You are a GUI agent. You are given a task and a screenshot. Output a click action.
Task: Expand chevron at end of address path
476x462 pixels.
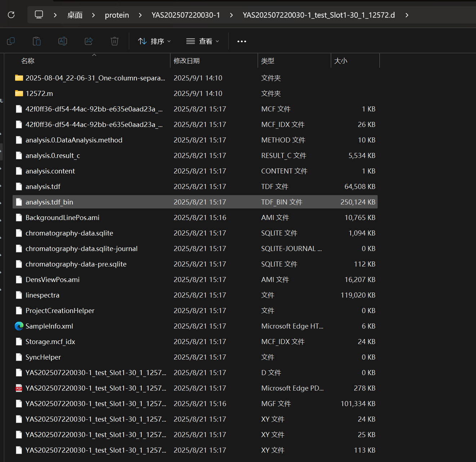407,15
